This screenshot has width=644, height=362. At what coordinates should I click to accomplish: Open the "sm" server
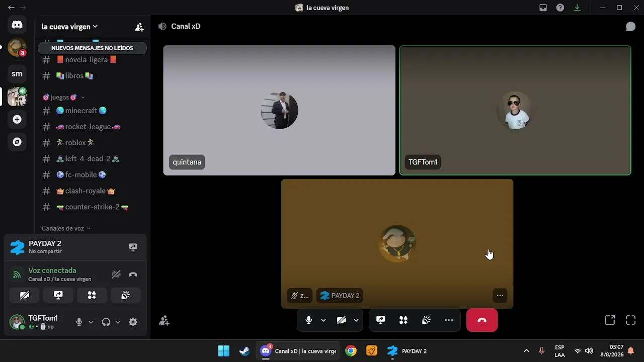17,74
